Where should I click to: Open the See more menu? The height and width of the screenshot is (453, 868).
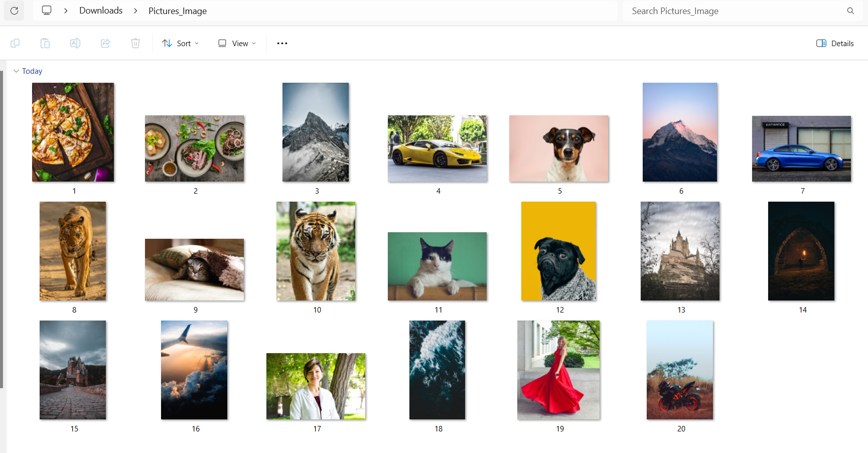tap(282, 43)
